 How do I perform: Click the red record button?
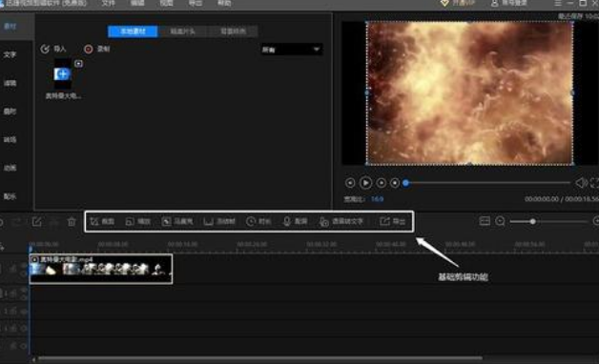pos(89,50)
